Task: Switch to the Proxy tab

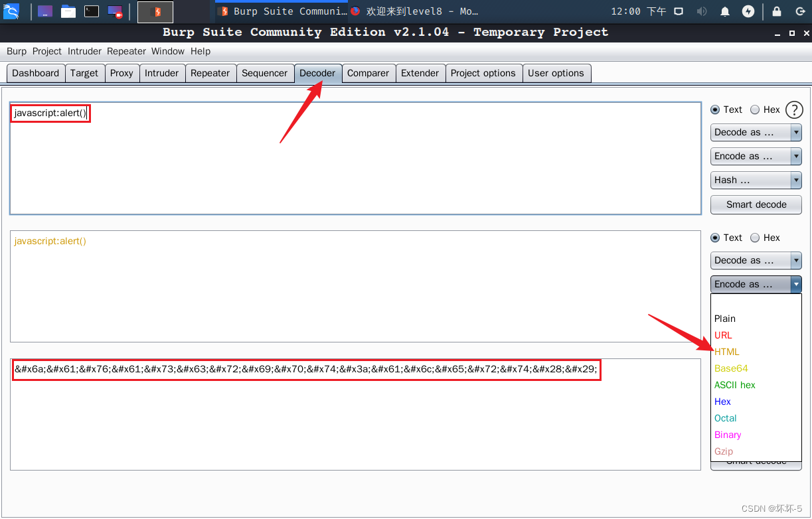Action: point(122,73)
